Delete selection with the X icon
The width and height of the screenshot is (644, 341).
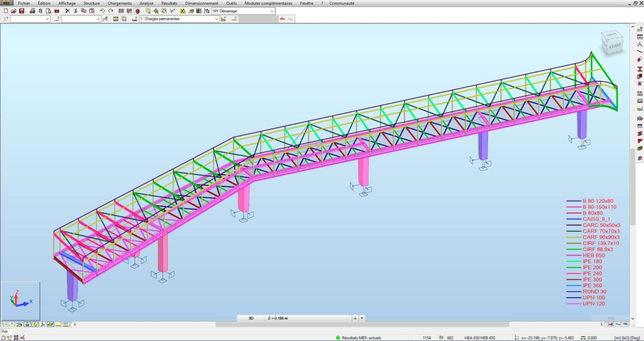[x=67, y=11]
